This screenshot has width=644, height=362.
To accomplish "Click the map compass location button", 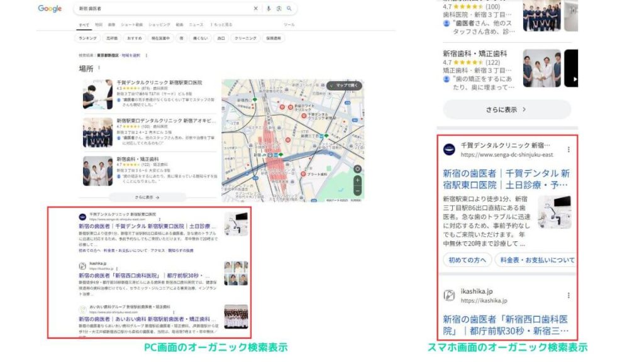I will (x=358, y=169).
